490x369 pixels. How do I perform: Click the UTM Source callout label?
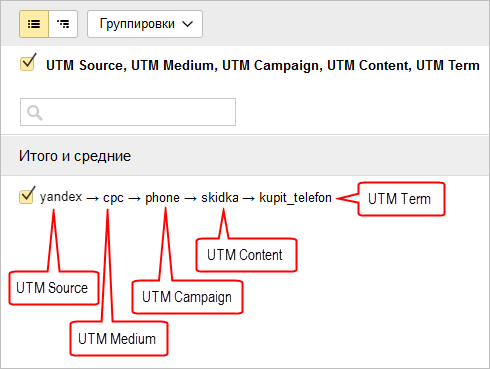[54, 288]
